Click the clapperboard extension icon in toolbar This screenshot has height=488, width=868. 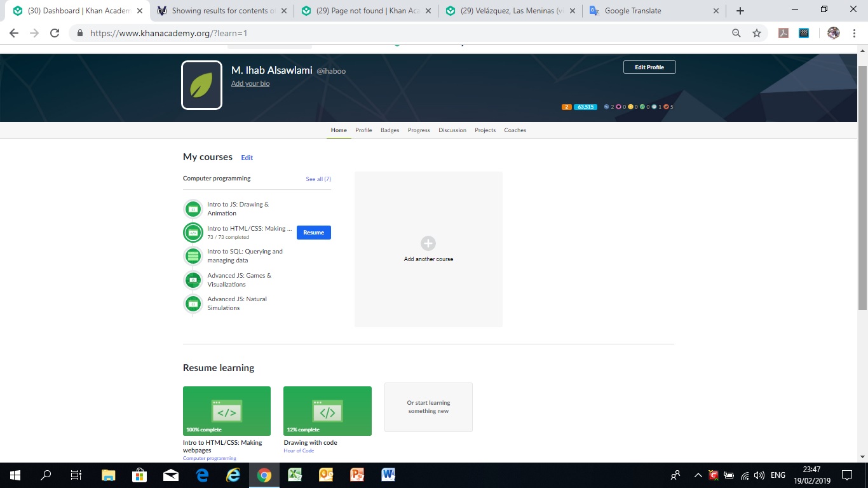804,33
